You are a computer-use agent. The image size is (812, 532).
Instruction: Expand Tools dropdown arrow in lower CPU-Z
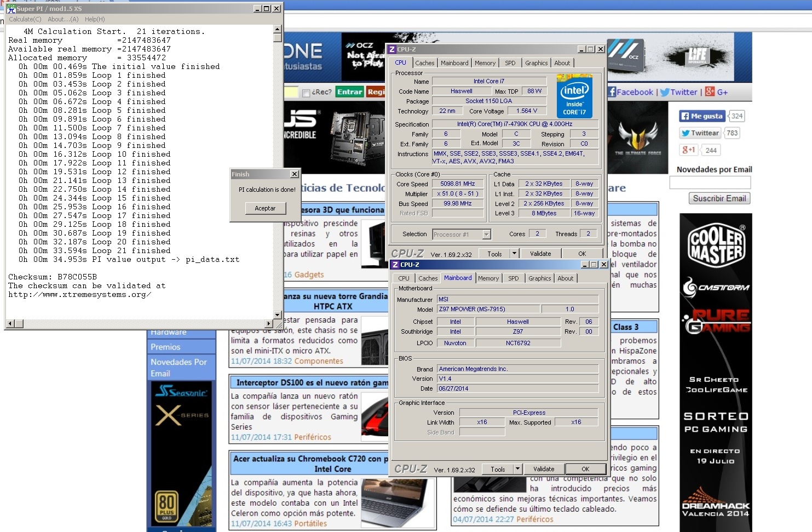tap(517, 469)
